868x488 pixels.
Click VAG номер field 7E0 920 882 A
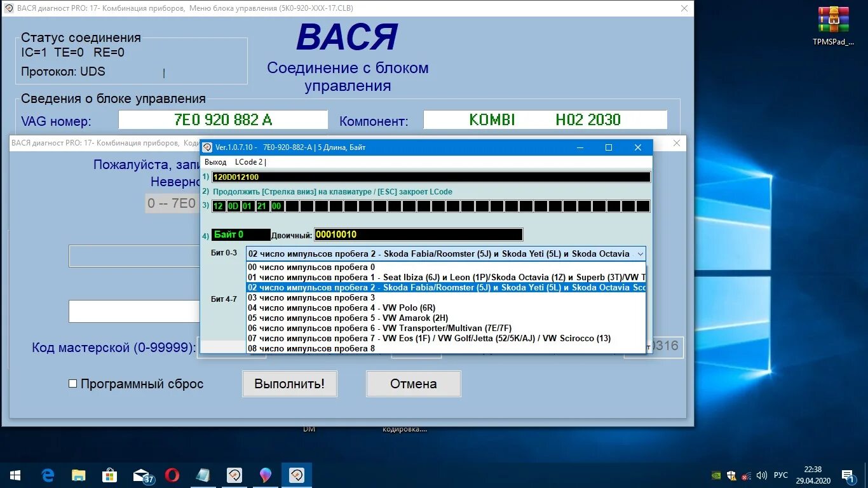(223, 120)
